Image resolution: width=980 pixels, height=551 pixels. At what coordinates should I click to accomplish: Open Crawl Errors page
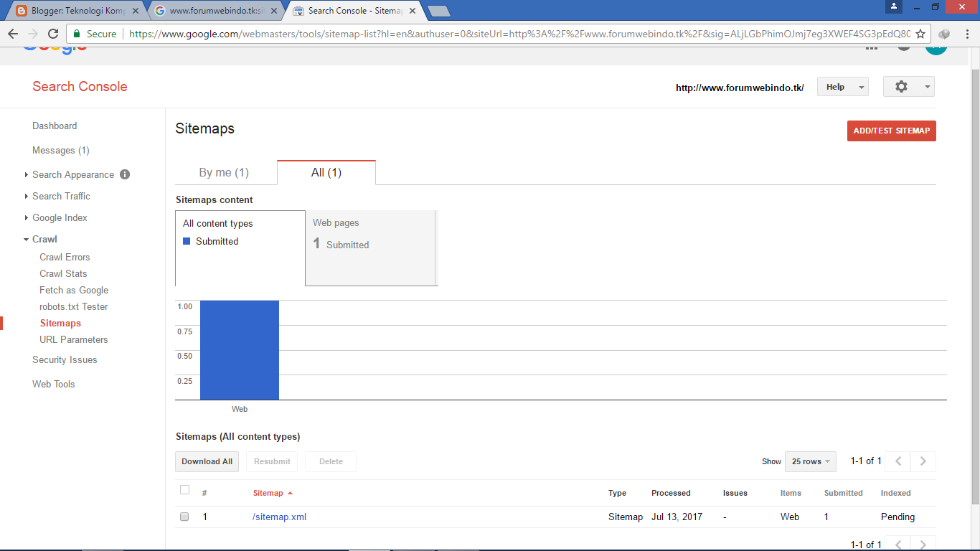click(65, 257)
